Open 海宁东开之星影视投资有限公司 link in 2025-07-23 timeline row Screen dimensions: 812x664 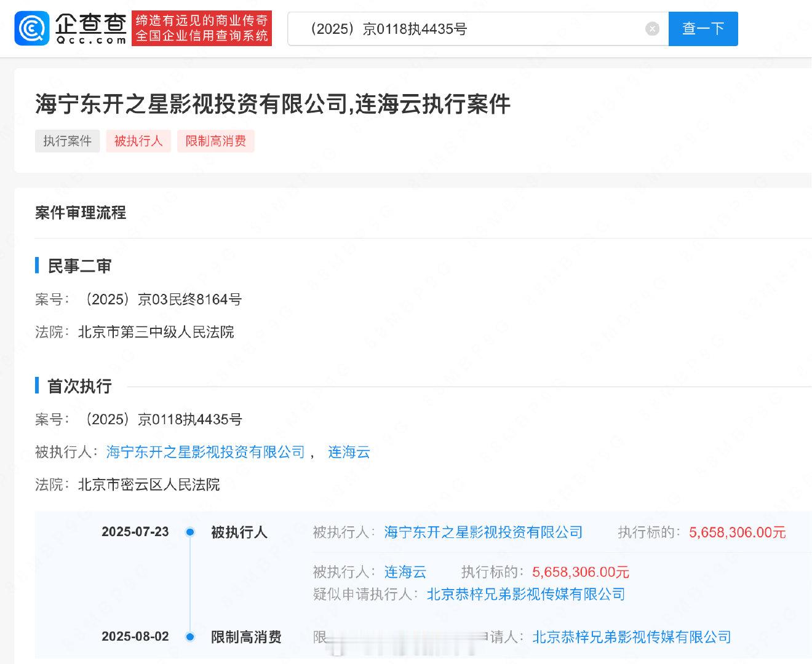point(484,532)
